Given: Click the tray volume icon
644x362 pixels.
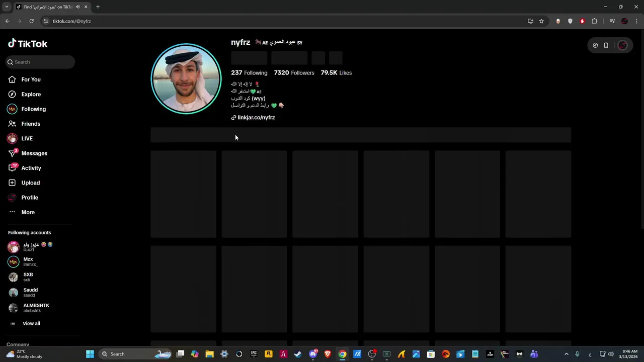Looking at the screenshot, I should tap(611, 354).
